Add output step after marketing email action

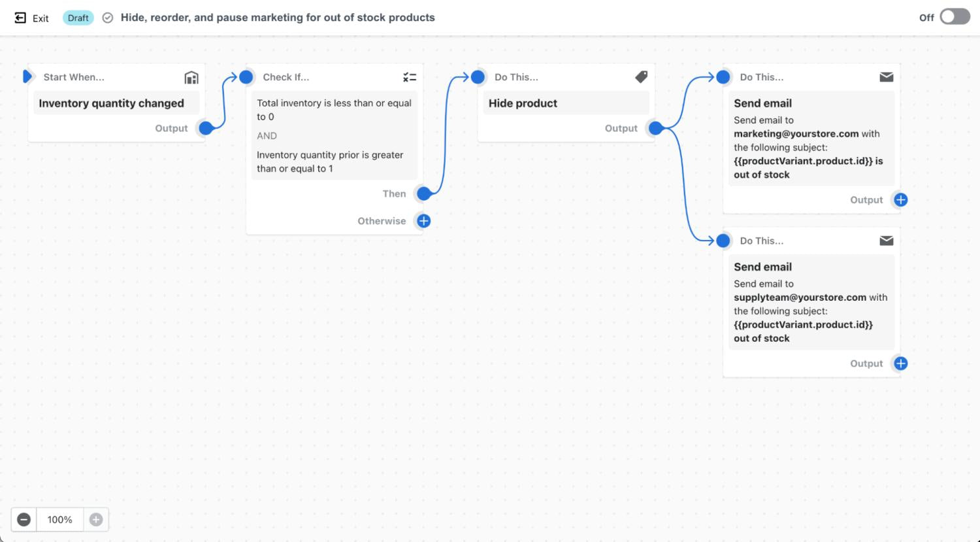(901, 200)
